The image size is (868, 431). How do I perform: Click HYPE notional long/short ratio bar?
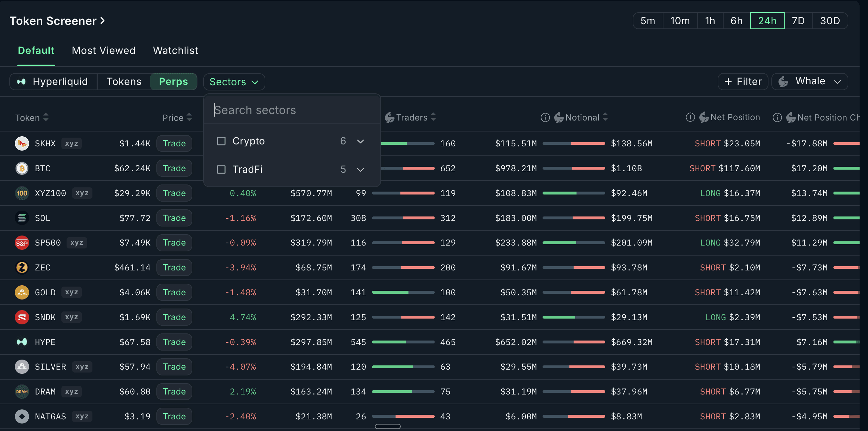(x=574, y=342)
